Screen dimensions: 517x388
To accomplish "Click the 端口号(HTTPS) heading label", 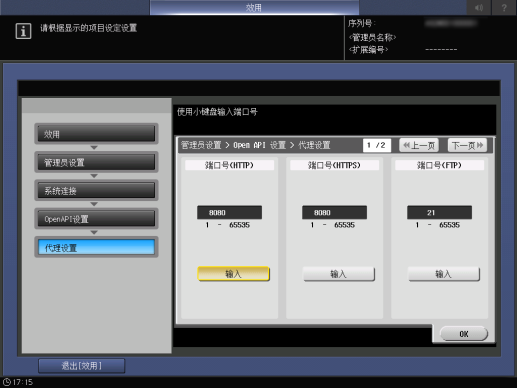I will 334,165.
